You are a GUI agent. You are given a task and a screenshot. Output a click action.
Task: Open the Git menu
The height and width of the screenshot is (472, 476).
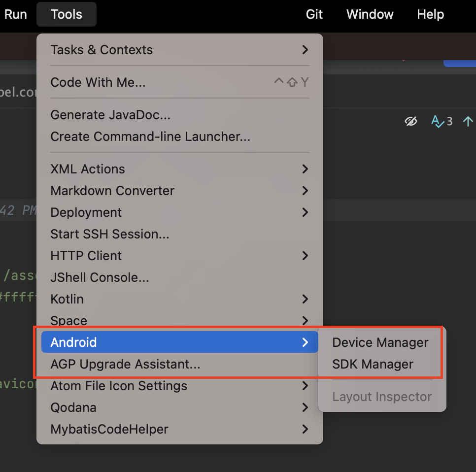(314, 14)
